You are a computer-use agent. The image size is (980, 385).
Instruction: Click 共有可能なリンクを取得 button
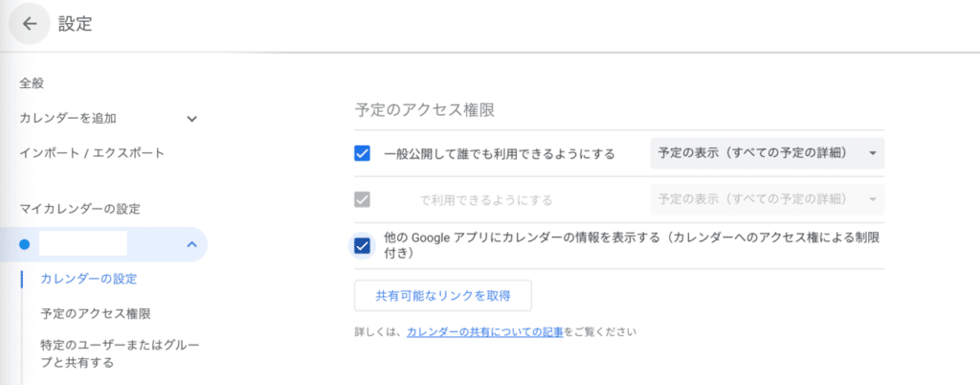click(442, 296)
